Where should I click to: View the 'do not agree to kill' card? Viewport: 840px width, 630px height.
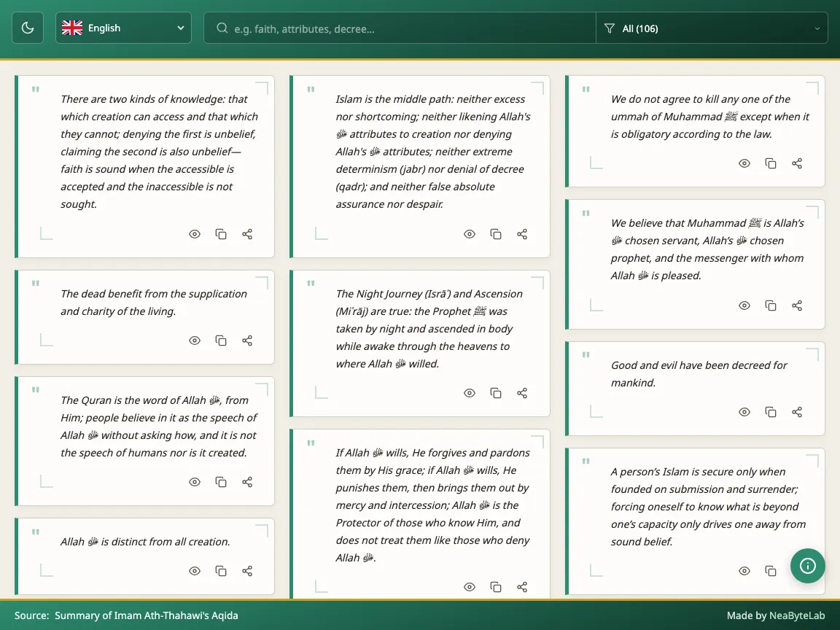[744, 163]
